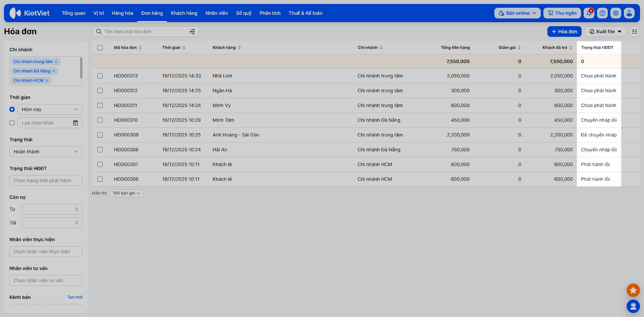Click customer name Anh Hoàng - Sài Gòn
Image resolution: width=644 pixels, height=317 pixels.
[236, 135]
